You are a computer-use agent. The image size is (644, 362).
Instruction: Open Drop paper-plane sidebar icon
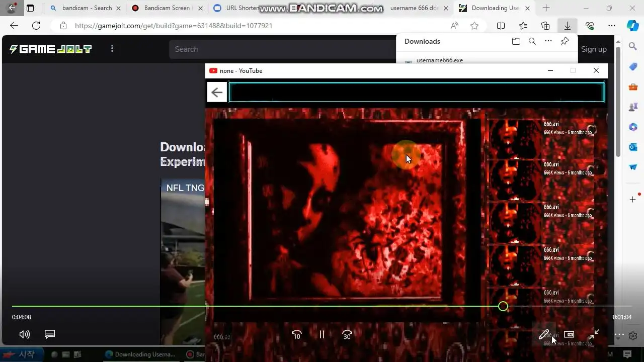click(633, 167)
